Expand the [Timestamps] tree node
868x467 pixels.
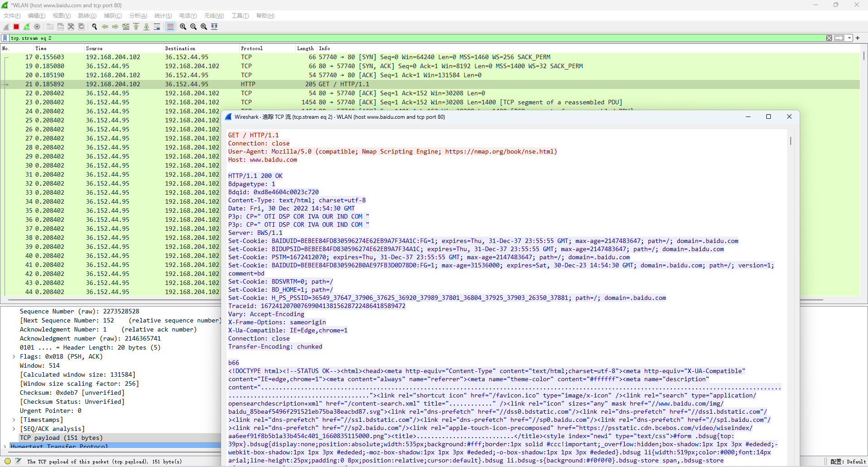pos(14,420)
